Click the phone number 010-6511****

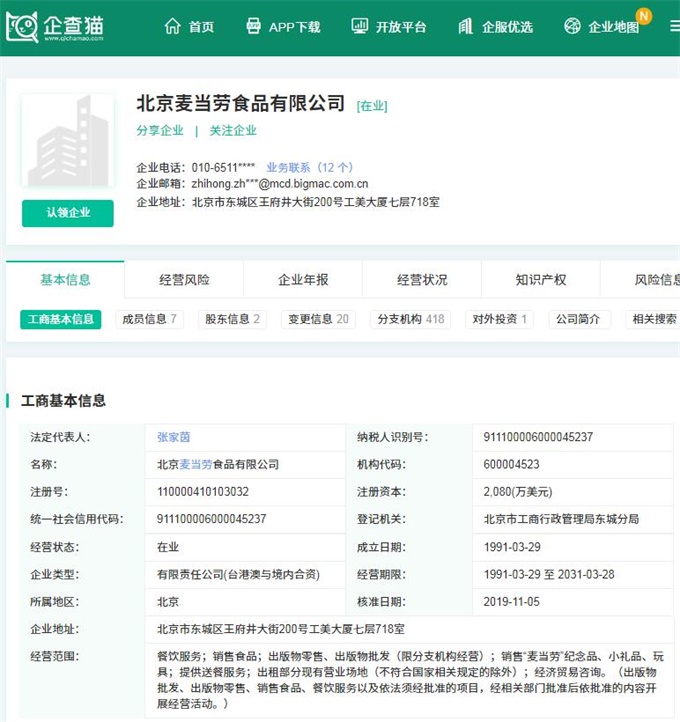[x=223, y=167]
